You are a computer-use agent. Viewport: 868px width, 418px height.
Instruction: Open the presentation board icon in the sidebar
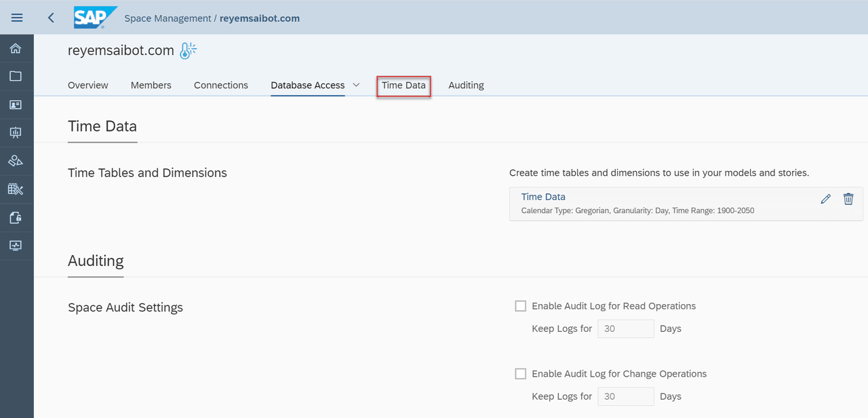[16, 132]
